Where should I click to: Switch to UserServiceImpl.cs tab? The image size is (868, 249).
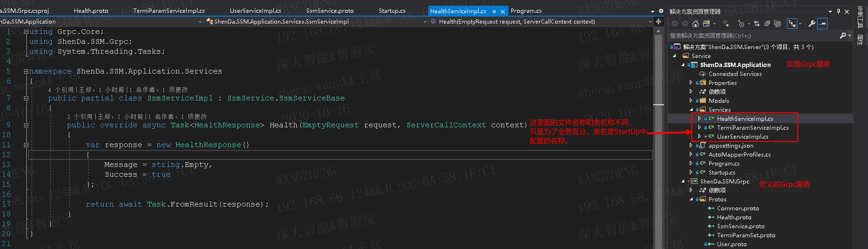pyautogui.click(x=255, y=10)
